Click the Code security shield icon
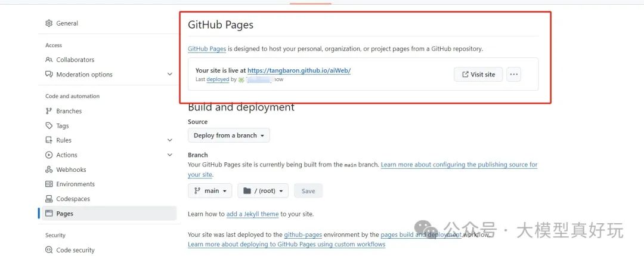644x256 pixels. pyautogui.click(x=49, y=250)
